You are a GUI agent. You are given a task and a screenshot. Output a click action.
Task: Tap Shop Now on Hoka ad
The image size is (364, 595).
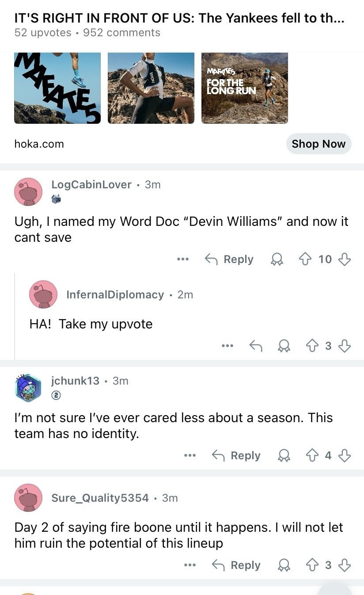pos(318,144)
